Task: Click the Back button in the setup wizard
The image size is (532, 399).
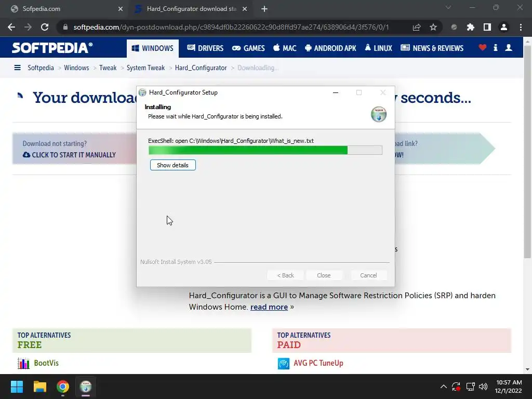Action: (285, 275)
